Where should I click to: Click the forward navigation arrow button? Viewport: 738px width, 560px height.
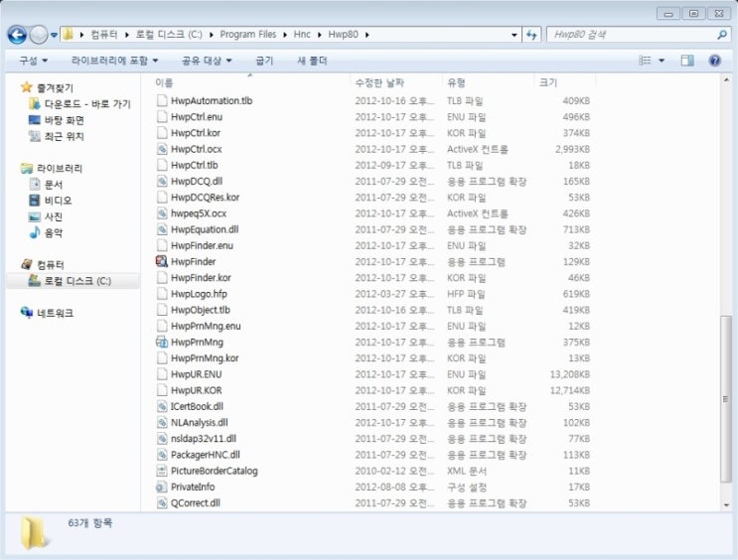39,35
